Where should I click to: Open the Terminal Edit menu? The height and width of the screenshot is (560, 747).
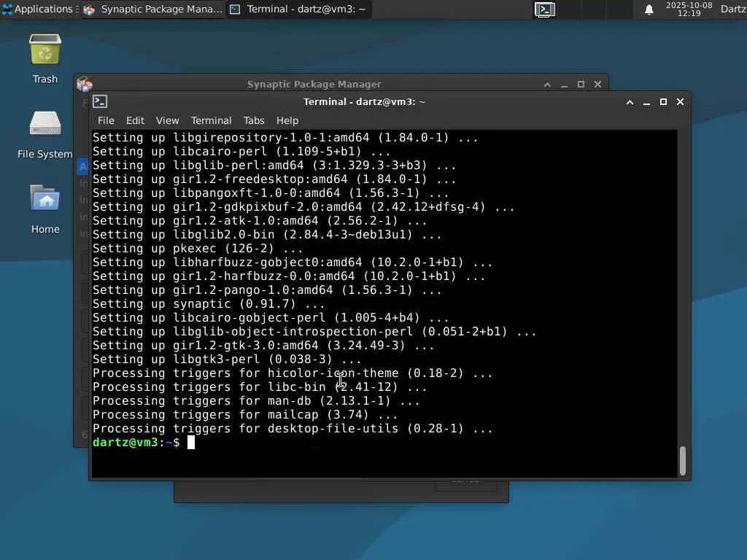[135, 120]
